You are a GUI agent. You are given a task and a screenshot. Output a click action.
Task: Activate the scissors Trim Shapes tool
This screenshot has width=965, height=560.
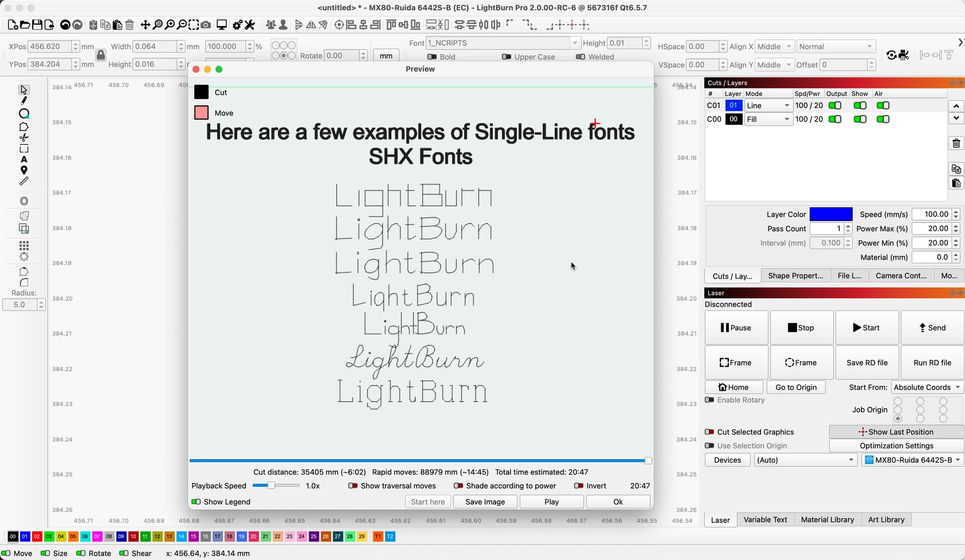pos(24,138)
